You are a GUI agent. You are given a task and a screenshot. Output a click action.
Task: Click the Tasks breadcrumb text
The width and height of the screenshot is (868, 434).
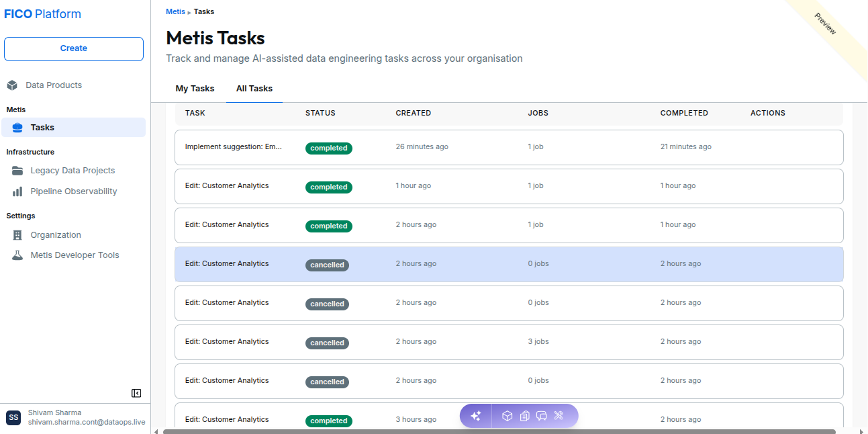204,11
